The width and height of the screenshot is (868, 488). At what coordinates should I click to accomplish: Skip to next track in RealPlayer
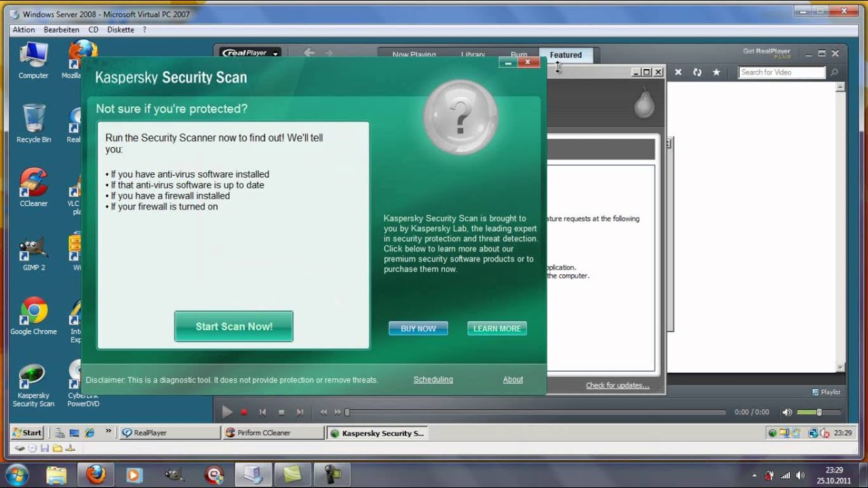click(300, 412)
